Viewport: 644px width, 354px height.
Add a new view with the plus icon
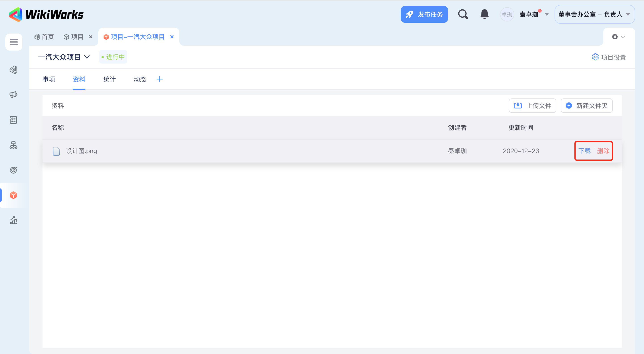point(159,79)
